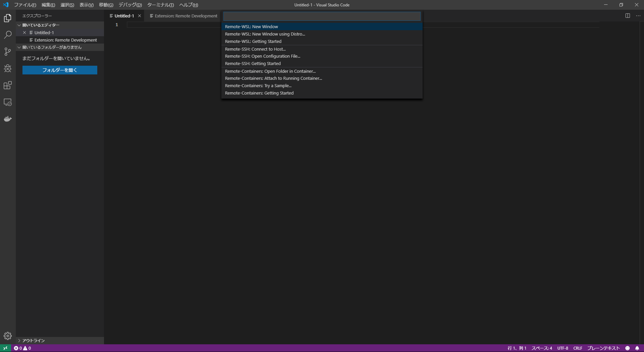
Task: Click the remote indicator in the status bar
Action: 5,348
